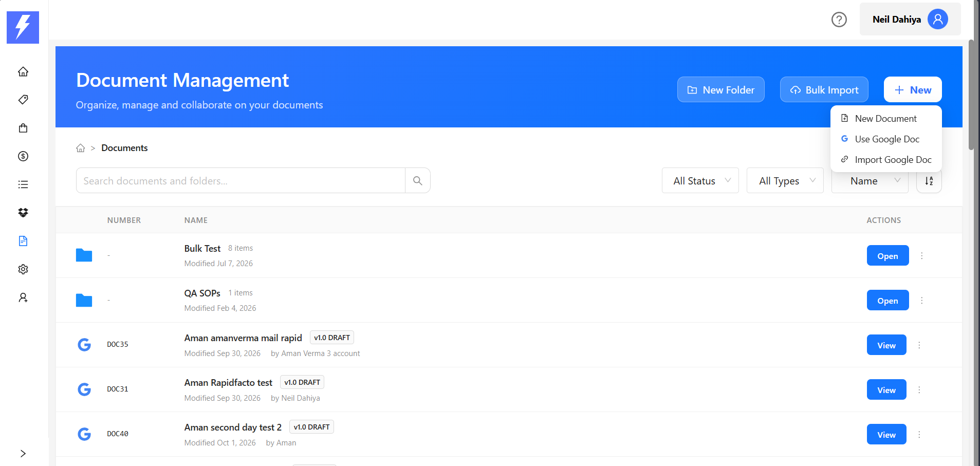Viewport: 980px width, 466px height.
Task: Click the Documents breadcrumb
Action: (124, 148)
